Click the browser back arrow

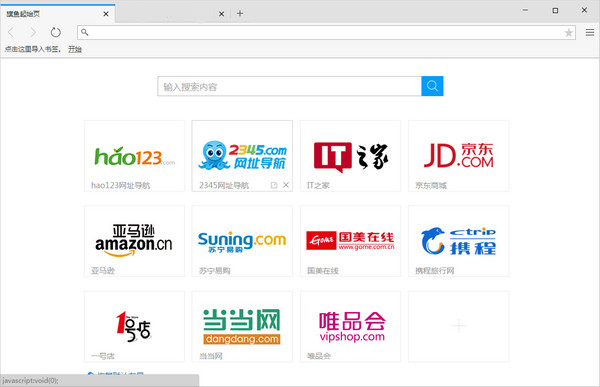click(x=11, y=33)
